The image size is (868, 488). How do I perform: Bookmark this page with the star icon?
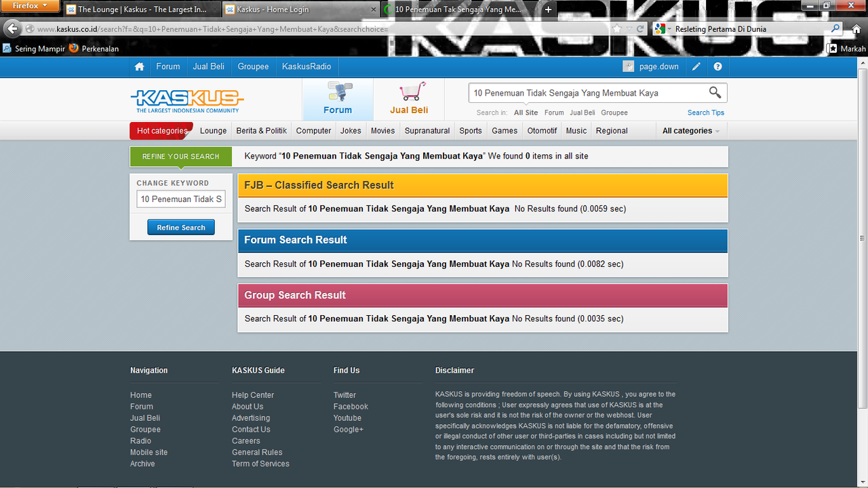(x=617, y=29)
